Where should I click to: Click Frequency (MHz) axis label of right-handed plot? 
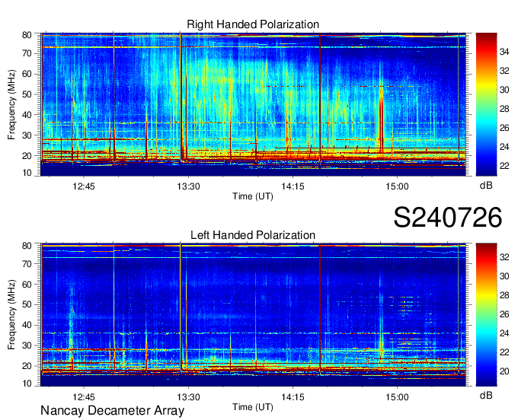pyautogui.click(x=11, y=104)
